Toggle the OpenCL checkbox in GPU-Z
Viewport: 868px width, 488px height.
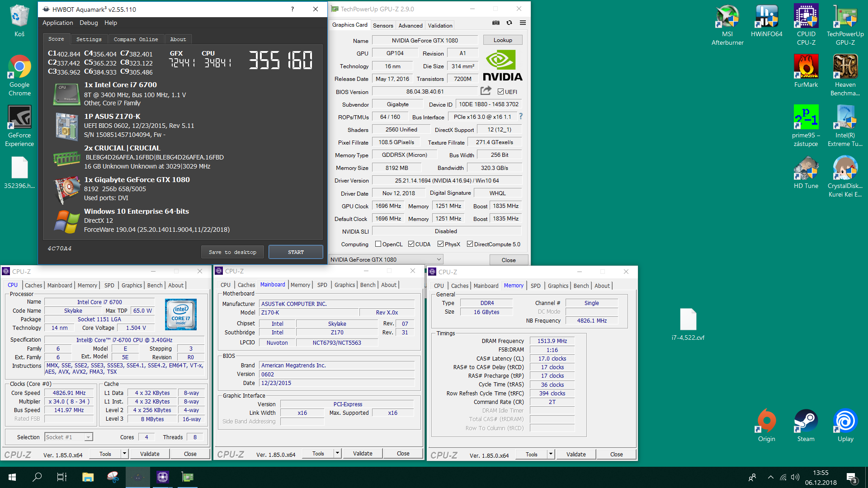378,244
